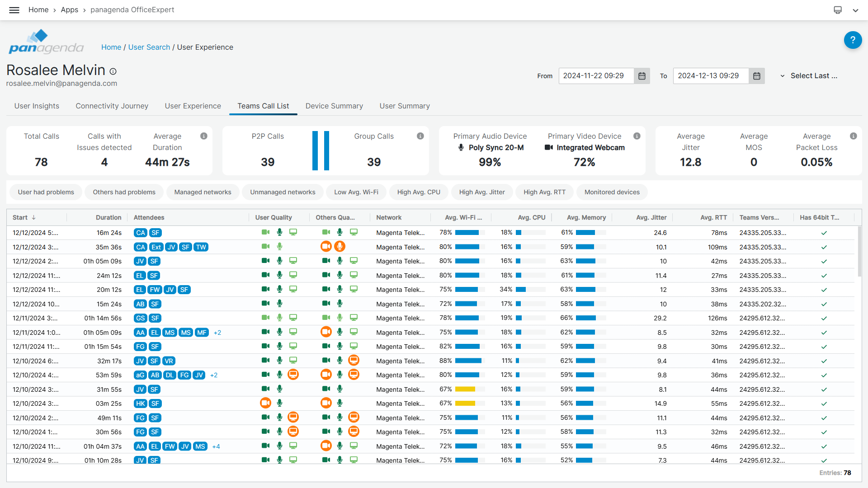Viewport: 868px width, 488px height.
Task: Expand the Select Last dropdown
Action: [809, 76]
